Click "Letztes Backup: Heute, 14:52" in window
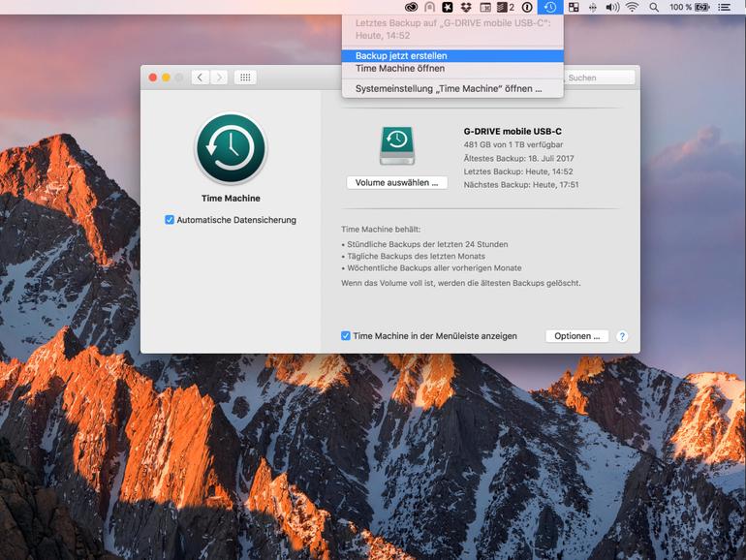The height and width of the screenshot is (560, 746). (x=518, y=171)
